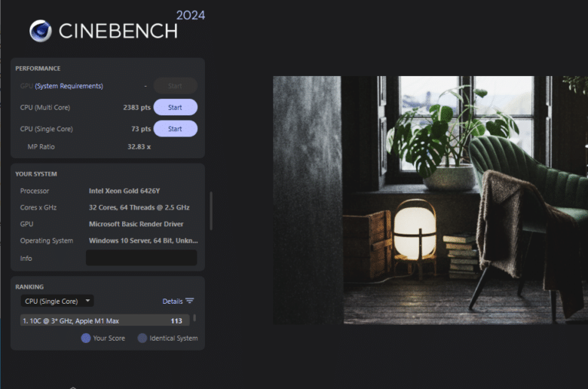Click the Operating System value text
The height and width of the screenshot is (389, 588).
143,240
